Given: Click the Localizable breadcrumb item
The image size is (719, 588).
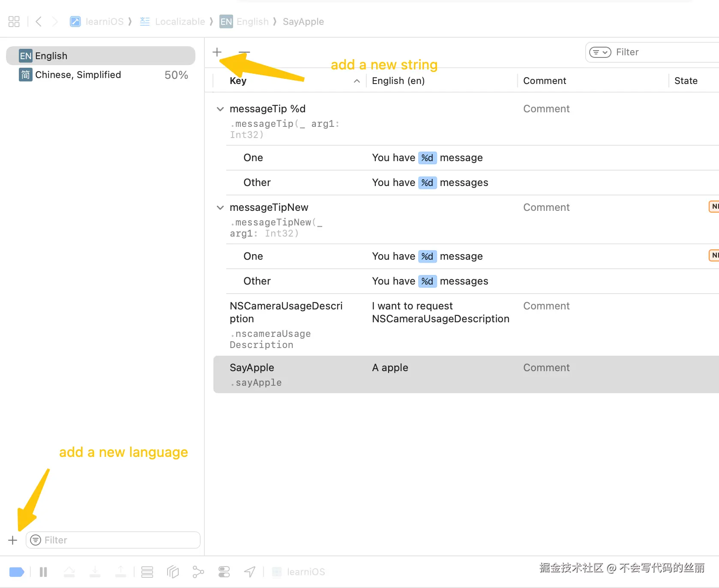Looking at the screenshot, I should click(173, 21).
